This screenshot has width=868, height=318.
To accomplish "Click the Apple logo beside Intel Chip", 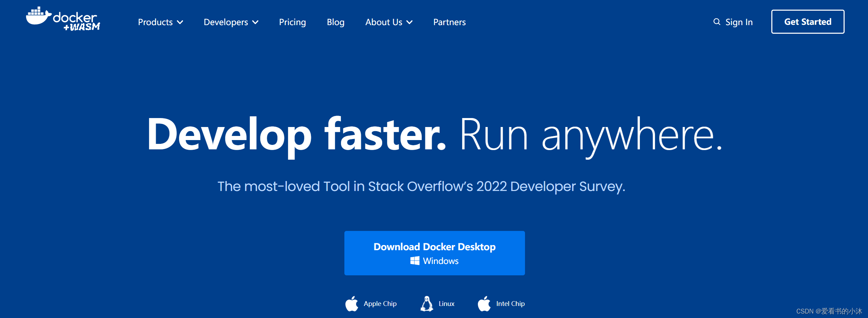I will pyautogui.click(x=484, y=304).
